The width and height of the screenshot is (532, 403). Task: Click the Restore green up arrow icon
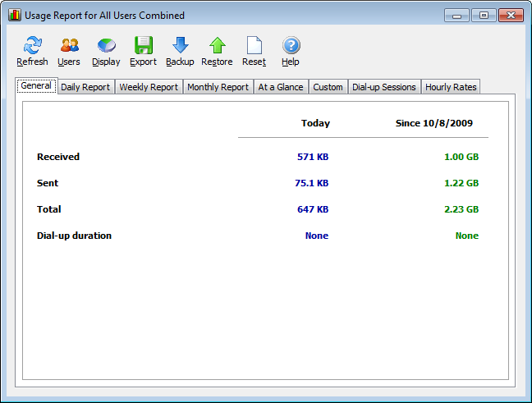pos(217,45)
